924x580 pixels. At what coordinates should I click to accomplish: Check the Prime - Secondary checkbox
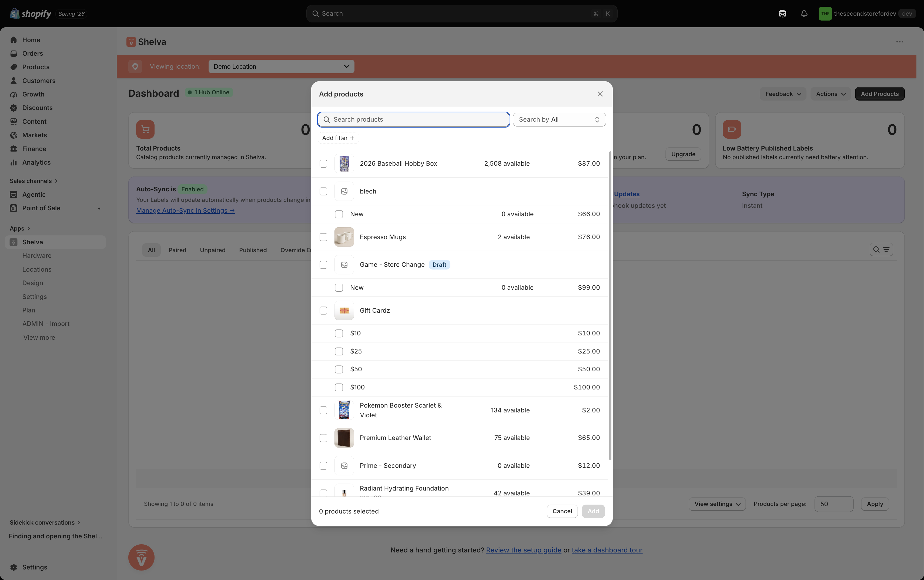323,466
